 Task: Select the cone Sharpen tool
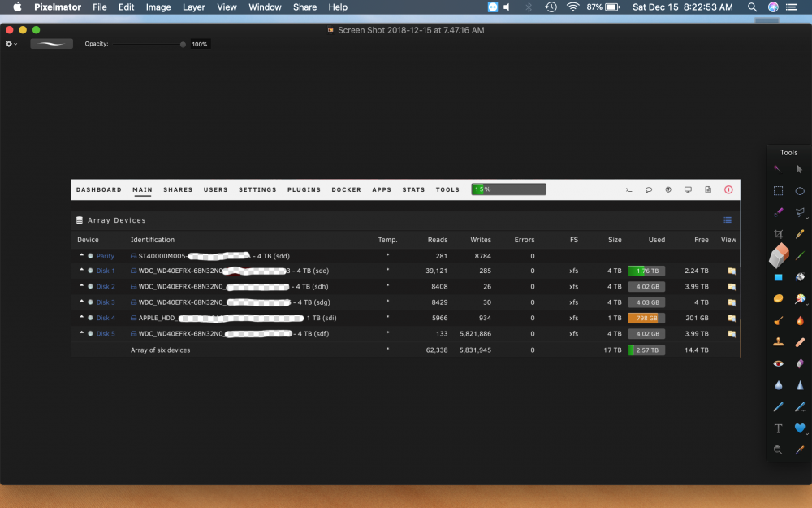[x=800, y=385]
